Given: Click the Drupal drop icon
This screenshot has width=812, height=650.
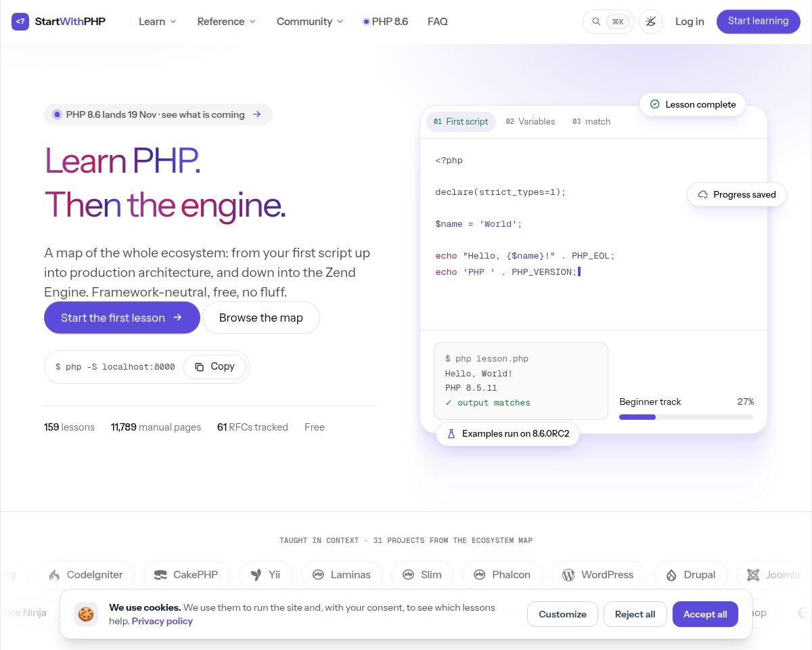Looking at the screenshot, I should pos(671,575).
